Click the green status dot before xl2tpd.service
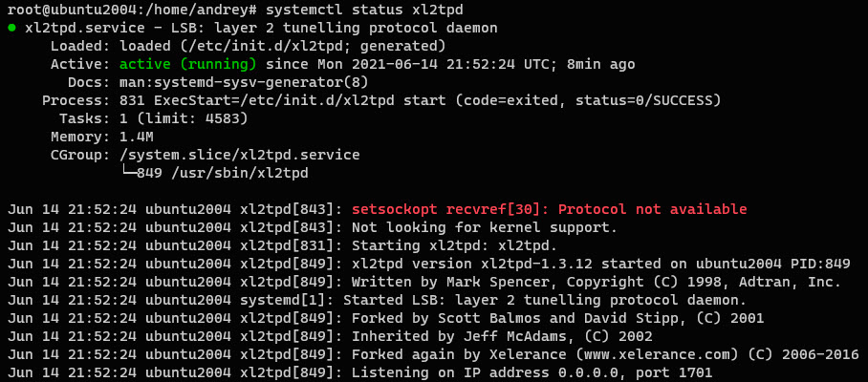 click(11, 29)
